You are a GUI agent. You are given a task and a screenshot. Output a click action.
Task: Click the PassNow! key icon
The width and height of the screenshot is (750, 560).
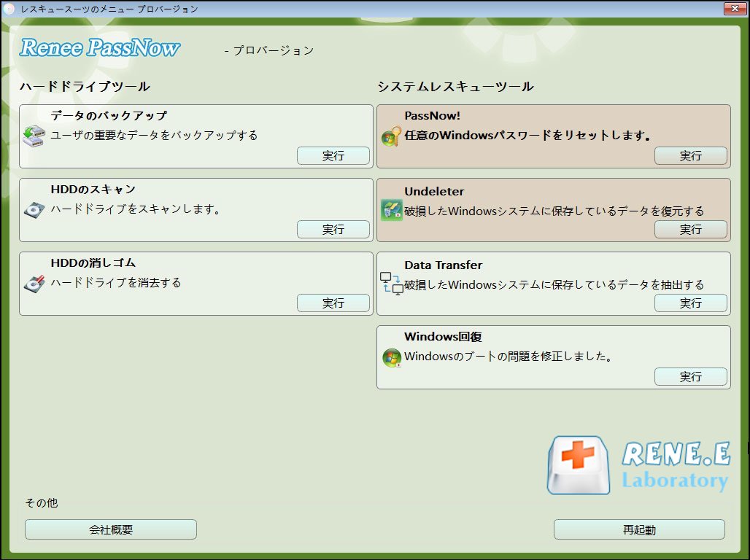coord(391,136)
